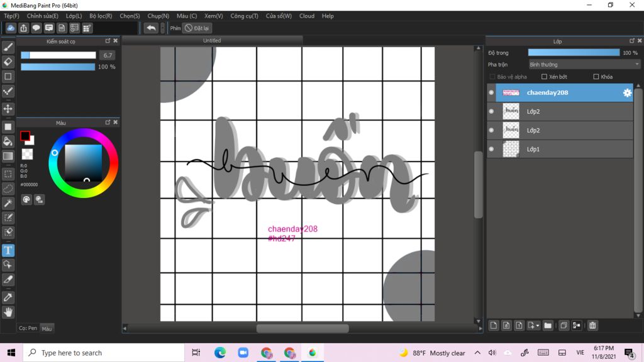
Task: Open Zoom app from taskbar
Action: [x=243, y=353]
